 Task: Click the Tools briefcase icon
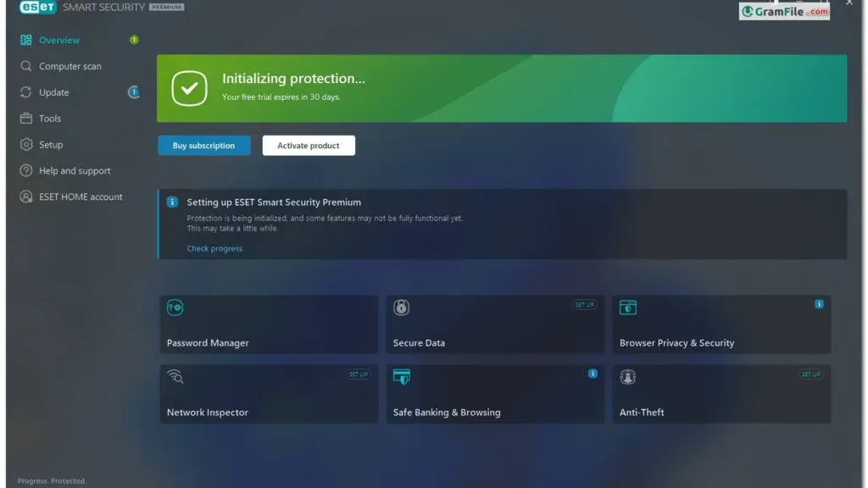point(26,118)
